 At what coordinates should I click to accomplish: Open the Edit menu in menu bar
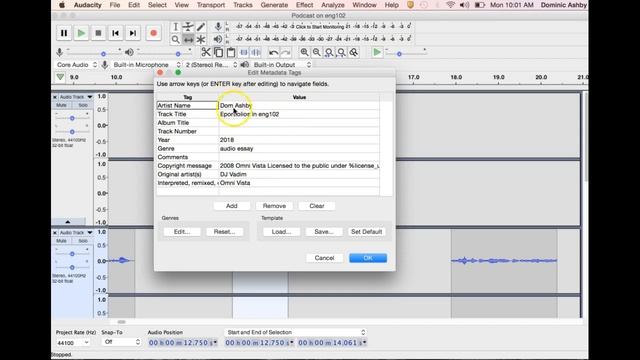click(x=134, y=5)
